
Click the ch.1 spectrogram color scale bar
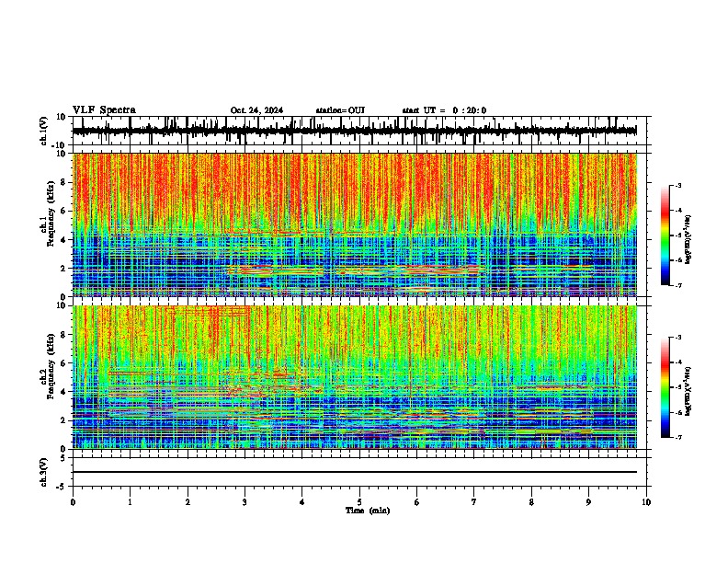tap(665, 236)
